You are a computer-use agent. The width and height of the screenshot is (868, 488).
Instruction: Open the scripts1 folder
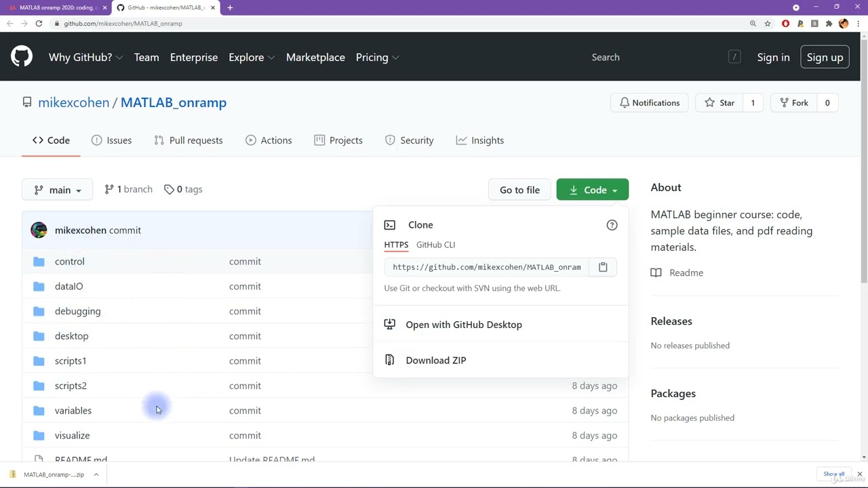pyautogui.click(x=71, y=361)
